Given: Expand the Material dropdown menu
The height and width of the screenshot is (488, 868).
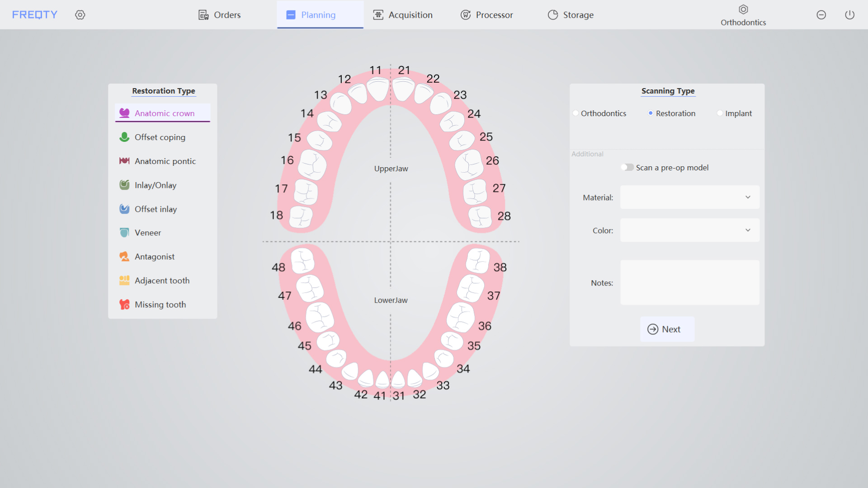Looking at the screenshot, I should tap(689, 197).
